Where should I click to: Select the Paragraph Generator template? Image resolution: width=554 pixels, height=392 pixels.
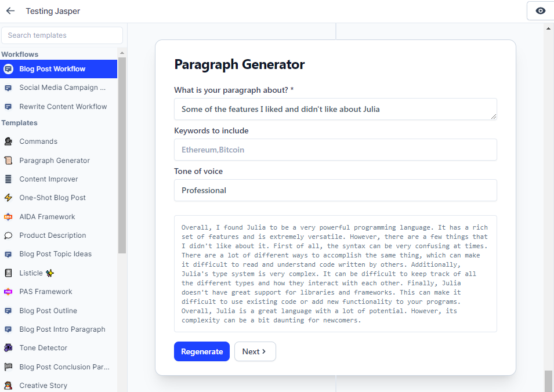(59, 161)
